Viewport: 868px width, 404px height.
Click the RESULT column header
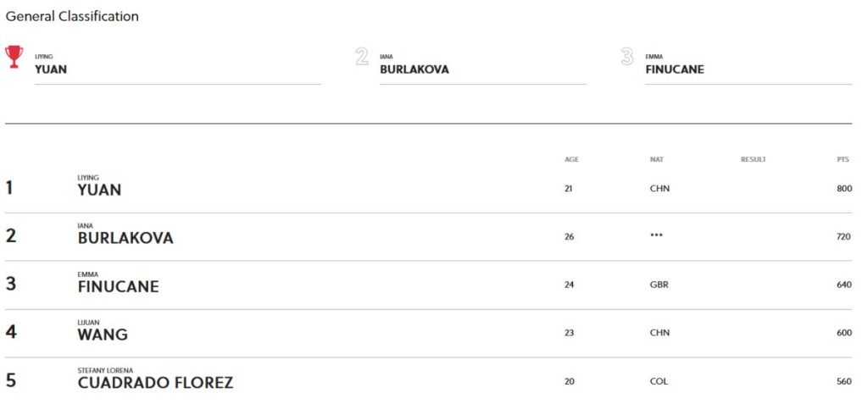coord(753,159)
